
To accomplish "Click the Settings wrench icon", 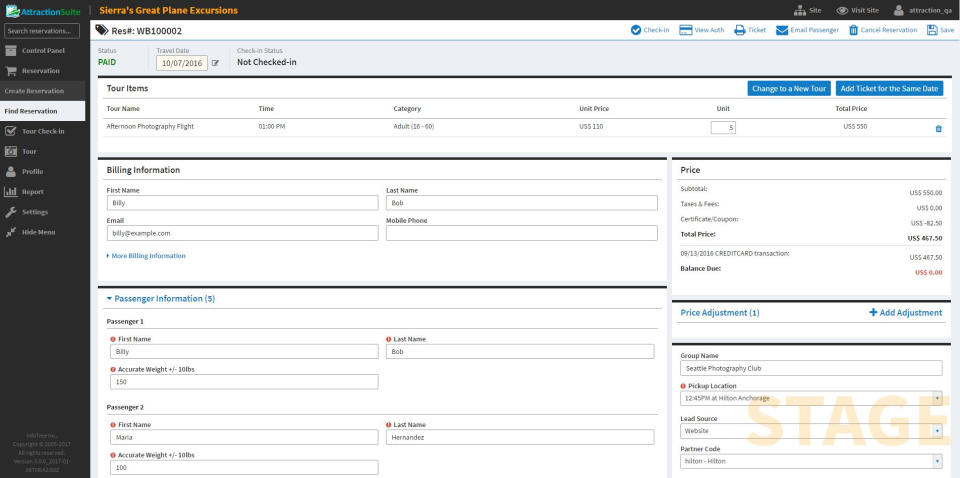I will (10, 212).
